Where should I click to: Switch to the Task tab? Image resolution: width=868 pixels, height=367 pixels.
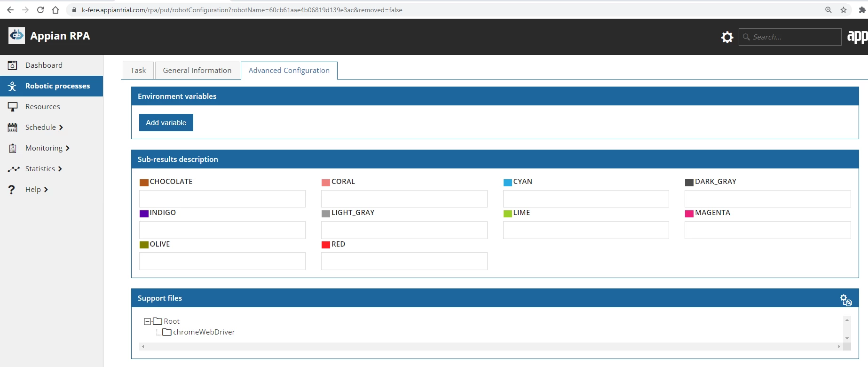[x=138, y=71]
